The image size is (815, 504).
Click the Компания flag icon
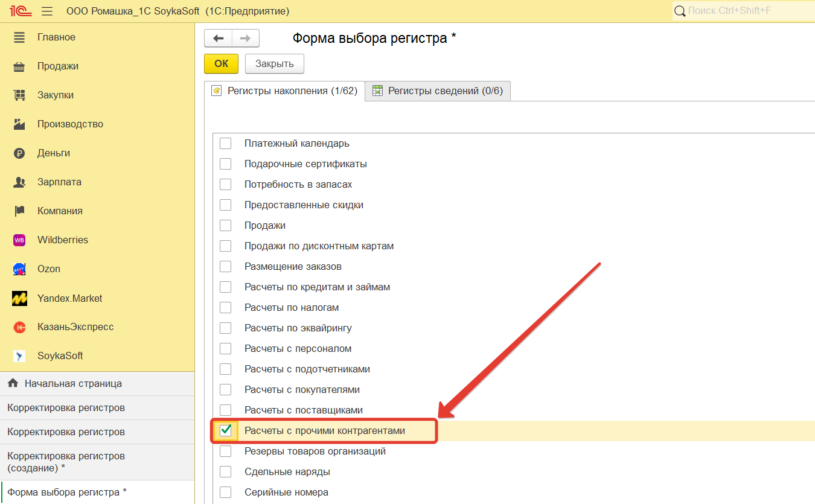click(19, 211)
